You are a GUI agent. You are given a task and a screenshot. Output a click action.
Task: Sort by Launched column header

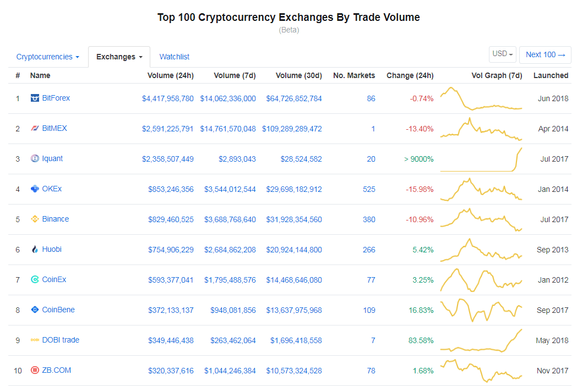pyautogui.click(x=551, y=76)
